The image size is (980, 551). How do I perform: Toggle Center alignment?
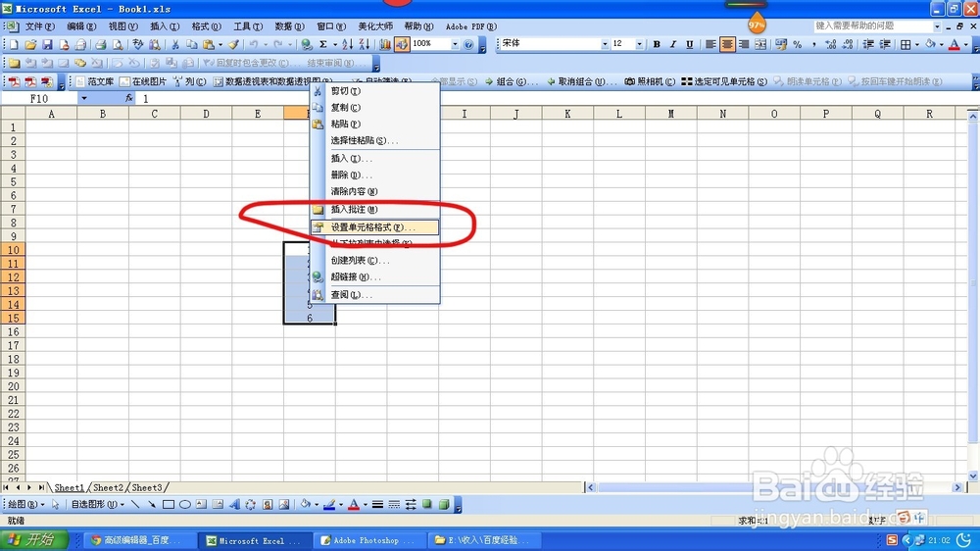(x=727, y=44)
